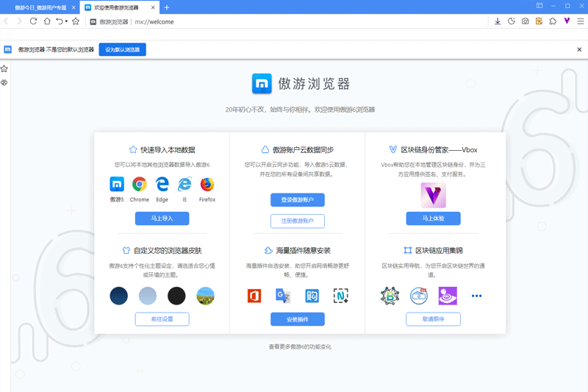The height and width of the screenshot is (392, 588).
Task: Open the main hamburger menu
Action: tap(581, 21)
